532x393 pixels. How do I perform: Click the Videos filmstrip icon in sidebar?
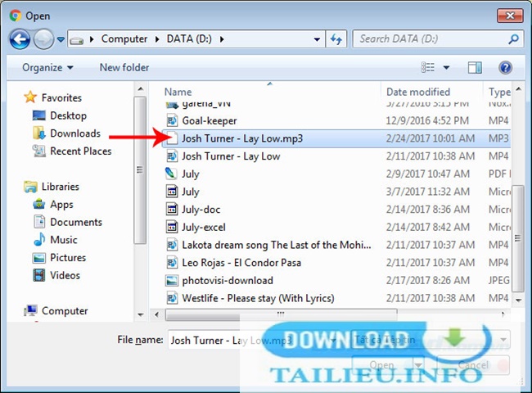39,275
